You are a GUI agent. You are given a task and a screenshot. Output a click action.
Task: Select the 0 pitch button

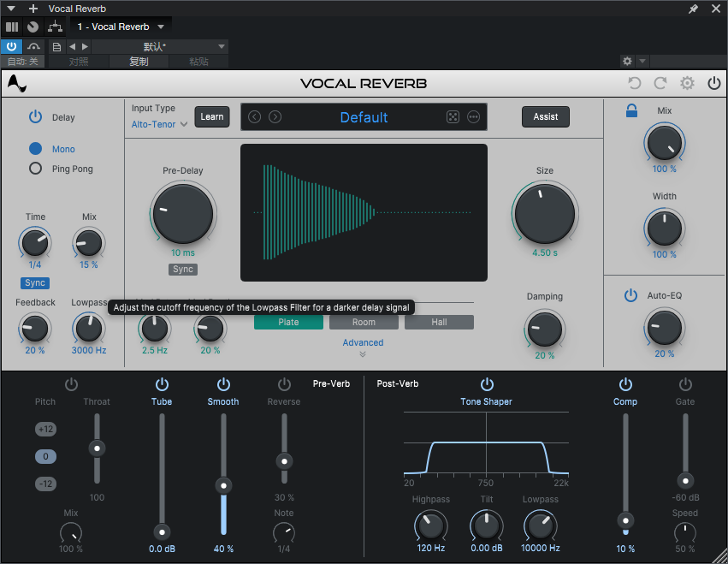[45, 456]
